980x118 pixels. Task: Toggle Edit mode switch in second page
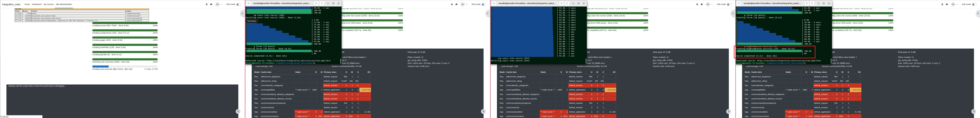pos(484,5)
